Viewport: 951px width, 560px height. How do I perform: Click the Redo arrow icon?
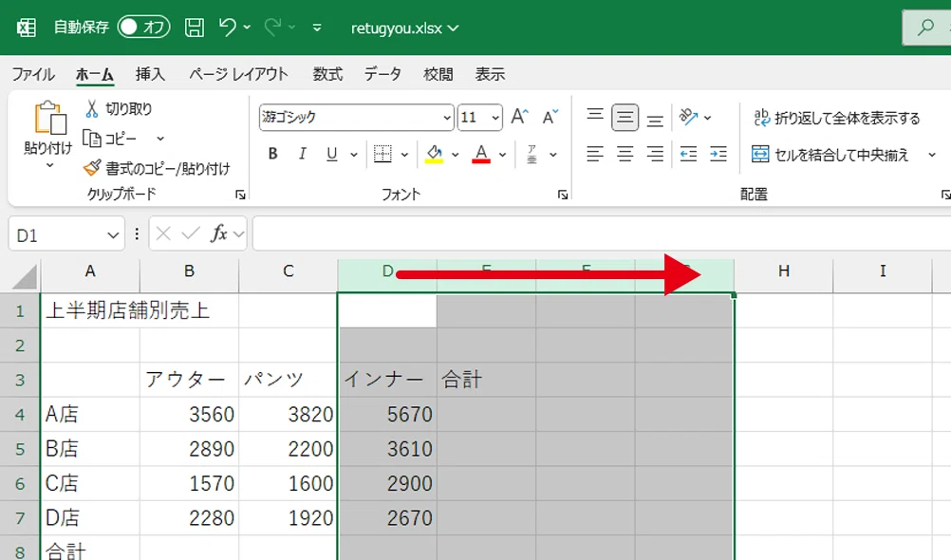(273, 27)
